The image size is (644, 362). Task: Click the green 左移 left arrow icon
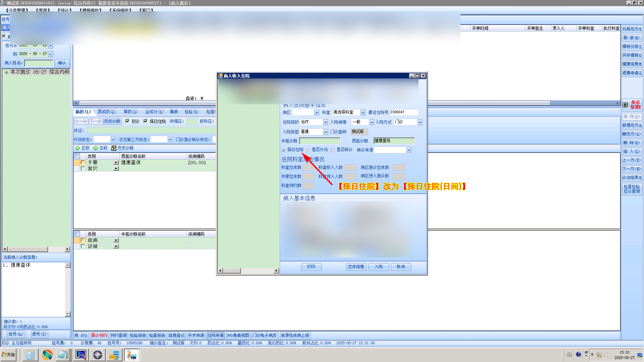(77, 148)
